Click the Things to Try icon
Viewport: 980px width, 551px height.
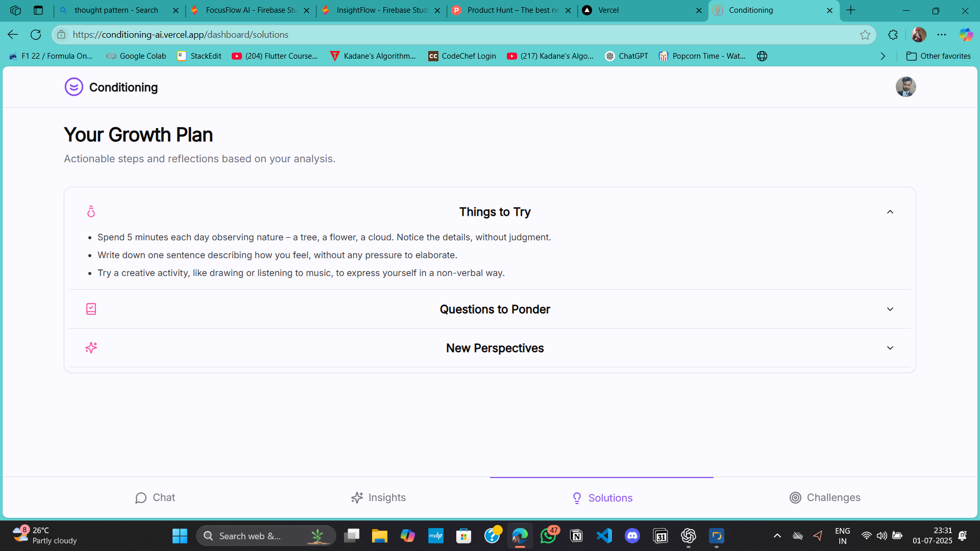91,212
